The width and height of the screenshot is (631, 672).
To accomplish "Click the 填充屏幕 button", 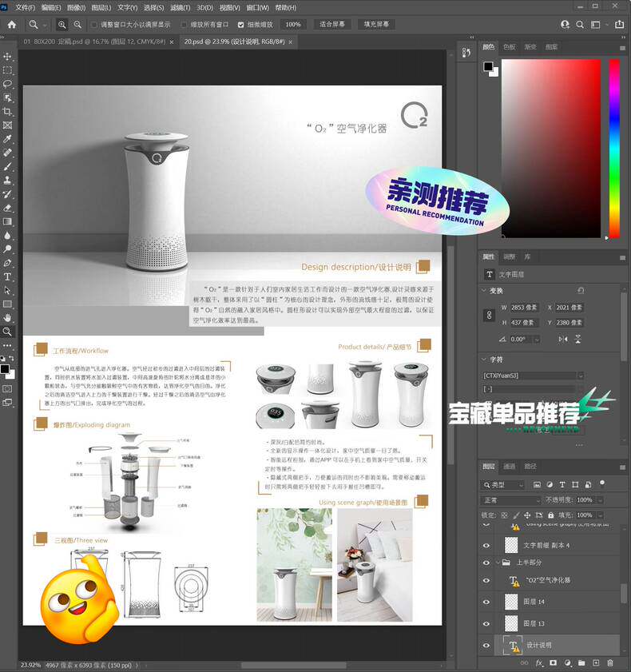I will click(x=376, y=25).
